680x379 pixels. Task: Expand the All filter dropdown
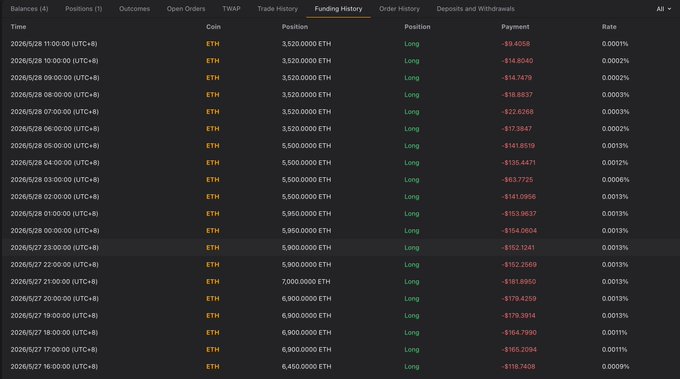(x=664, y=9)
